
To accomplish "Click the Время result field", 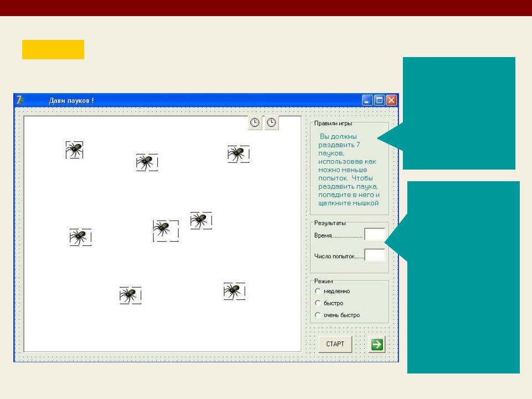I will coord(375,234).
